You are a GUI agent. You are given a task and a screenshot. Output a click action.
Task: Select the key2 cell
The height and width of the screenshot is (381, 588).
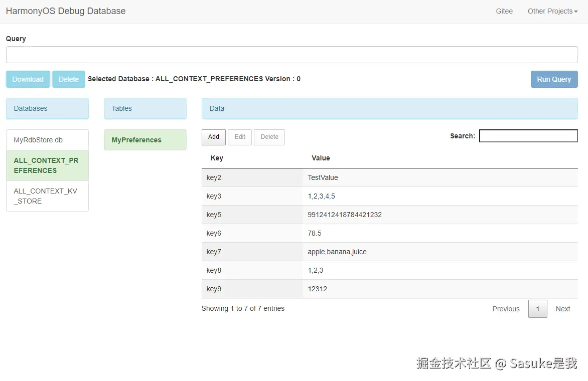[252, 177]
